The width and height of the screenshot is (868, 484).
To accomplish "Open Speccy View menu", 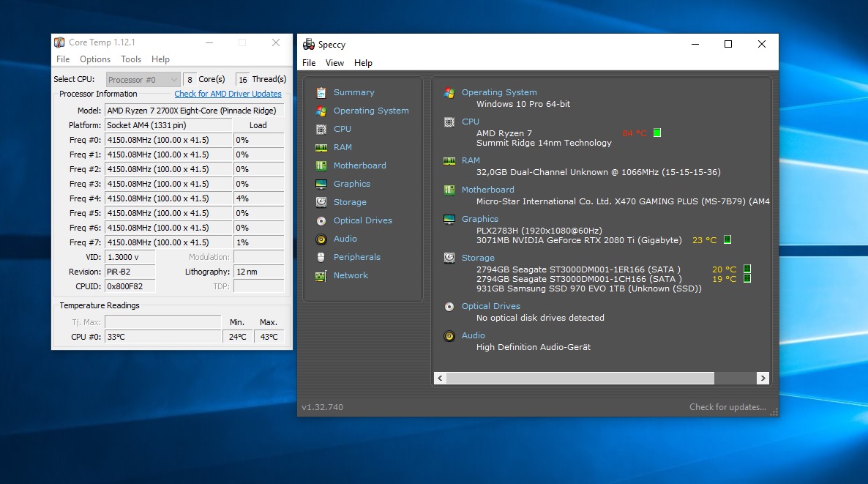I will pyautogui.click(x=334, y=63).
